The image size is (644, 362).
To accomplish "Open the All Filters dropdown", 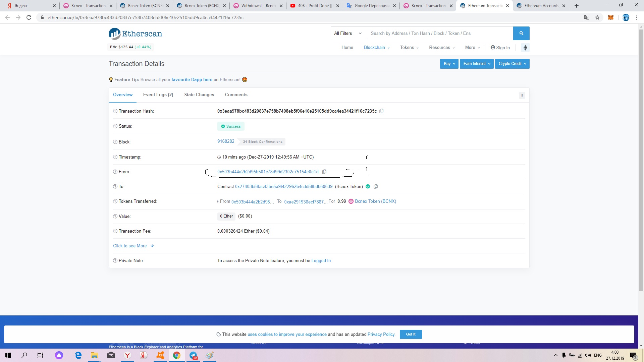I will click(348, 34).
